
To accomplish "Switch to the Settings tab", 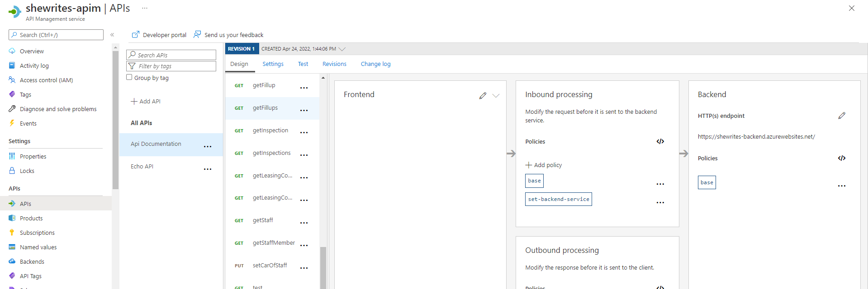I will pos(273,64).
